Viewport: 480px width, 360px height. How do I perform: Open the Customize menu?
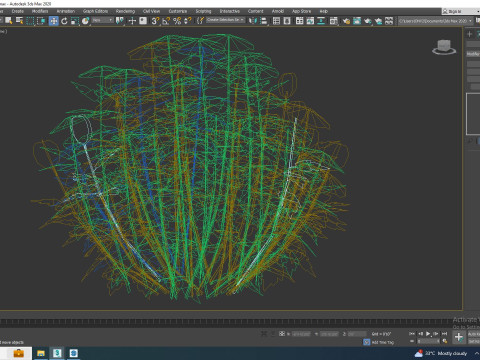(x=178, y=11)
